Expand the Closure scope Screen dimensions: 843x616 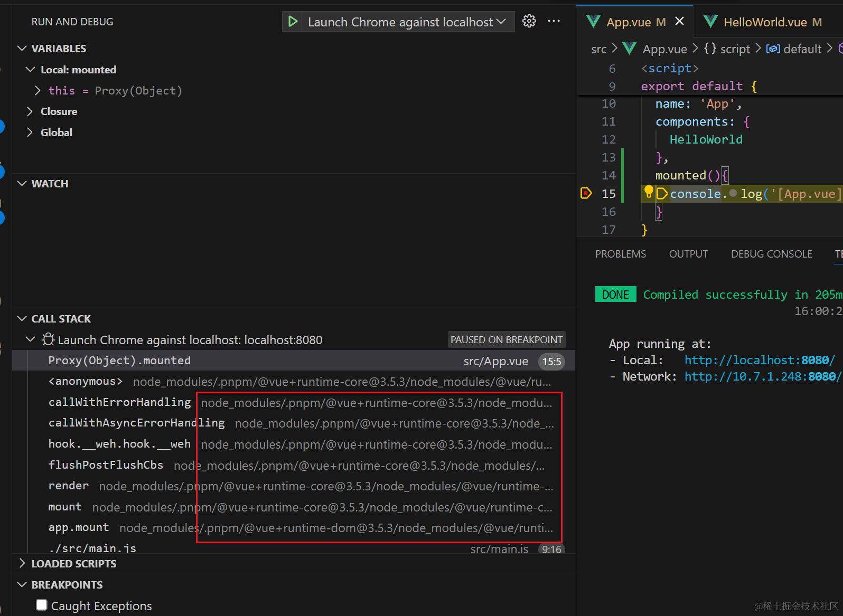coord(30,111)
